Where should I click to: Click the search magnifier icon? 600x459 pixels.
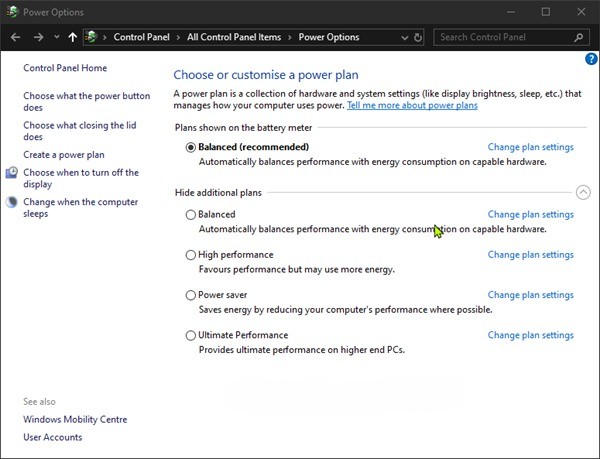tap(579, 37)
